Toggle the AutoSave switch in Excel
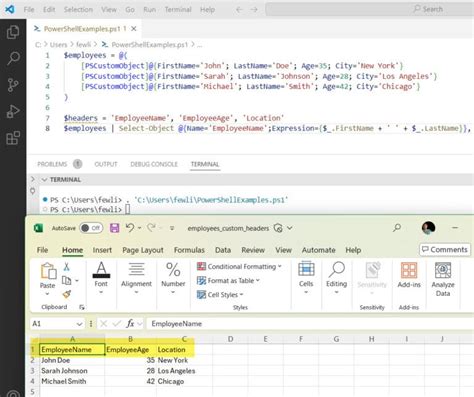 coord(91,228)
